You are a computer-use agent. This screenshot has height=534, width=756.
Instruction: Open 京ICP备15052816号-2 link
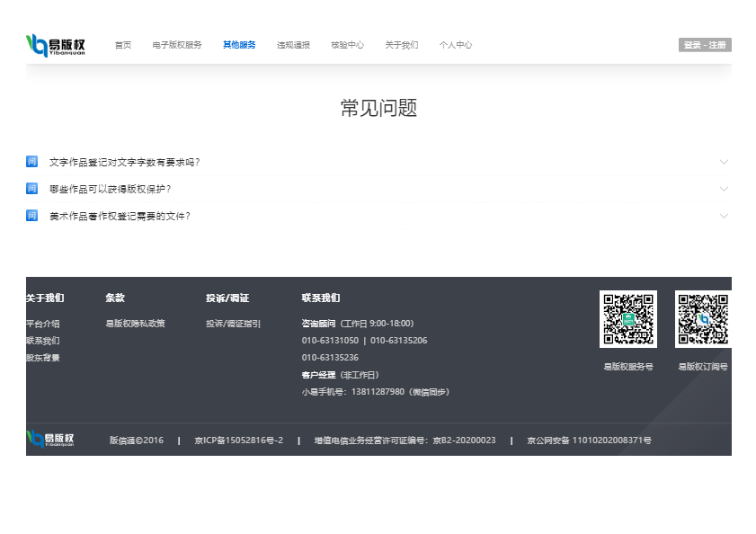tap(238, 441)
